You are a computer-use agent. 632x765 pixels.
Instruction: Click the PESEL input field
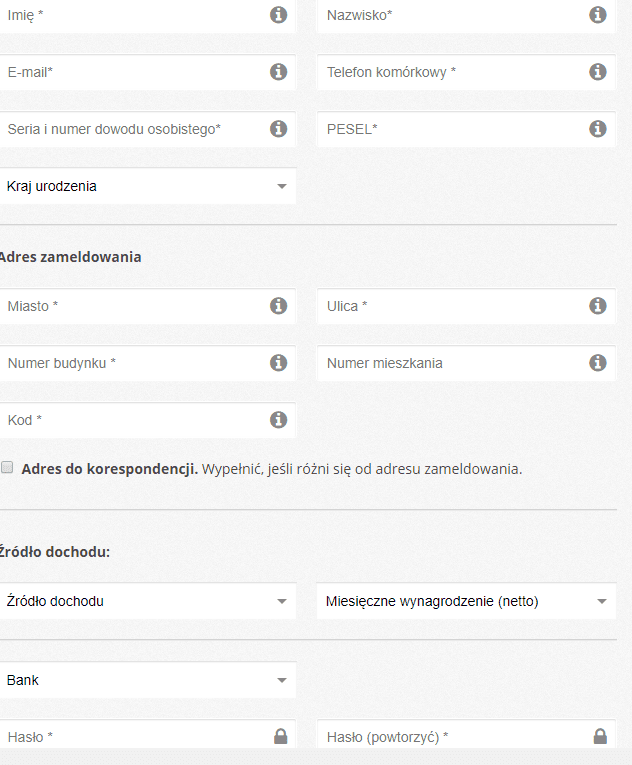tap(466, 129)
